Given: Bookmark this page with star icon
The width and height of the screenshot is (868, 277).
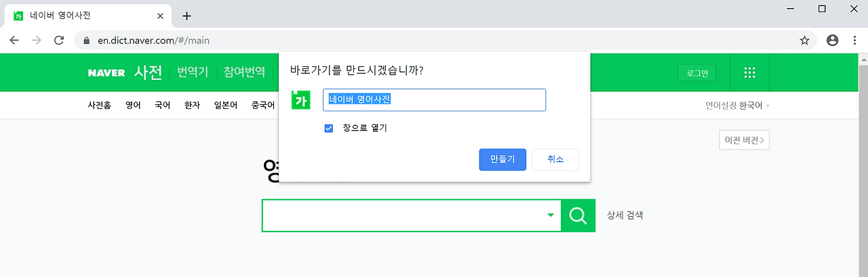Looking at the screenshot, I should 805,41.
